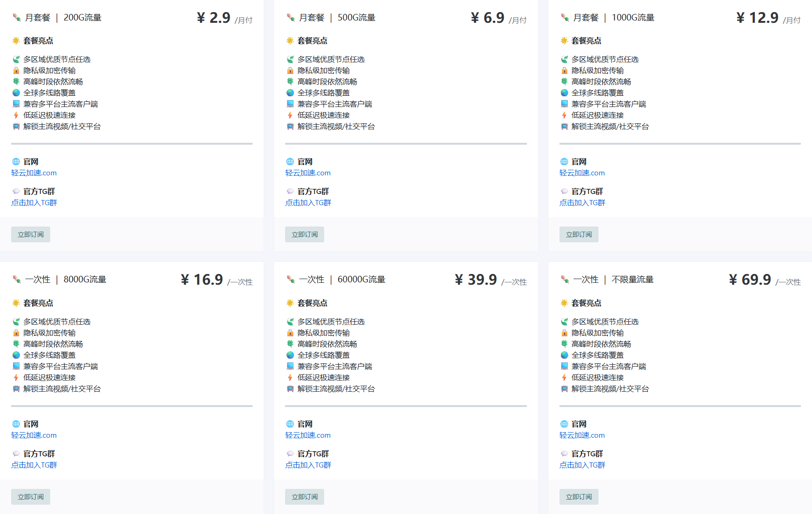Click the laptop icon beside 兼容多平台主流客户端 in 8000G card
Viewport: 812px width, 514px height.
pos(16,366)
